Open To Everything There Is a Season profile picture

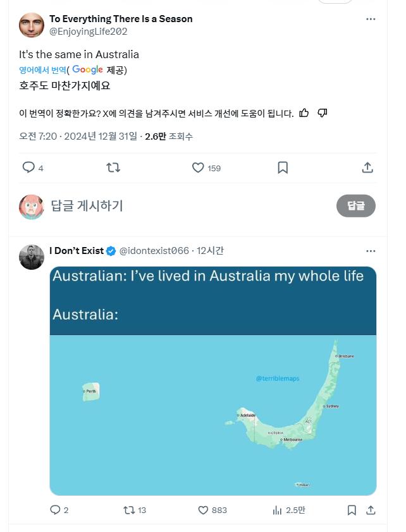[x=32, y=25]
